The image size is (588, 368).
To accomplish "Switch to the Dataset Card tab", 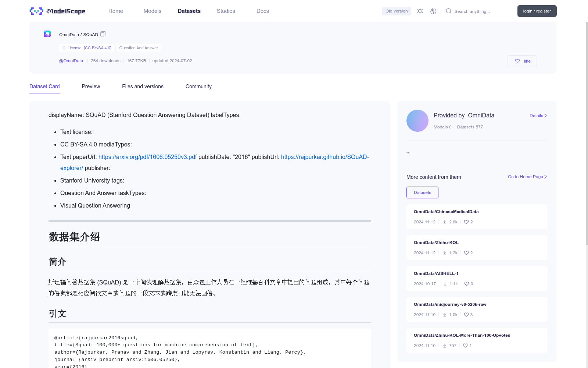I will coord(44,86).
